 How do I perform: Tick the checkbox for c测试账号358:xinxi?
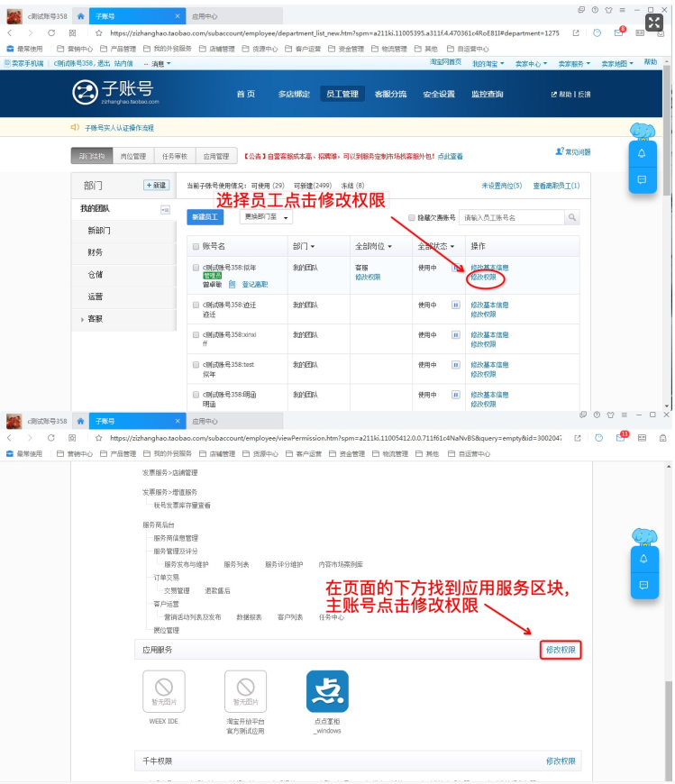pyautogui.click(x=196, y=334)
